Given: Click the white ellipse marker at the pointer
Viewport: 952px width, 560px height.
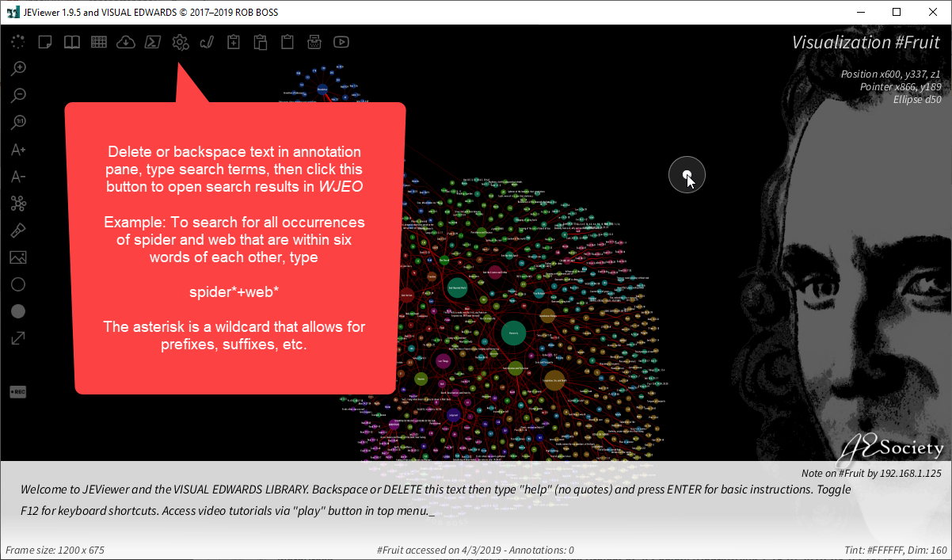Looking at the screenshot, I should 687,175.
